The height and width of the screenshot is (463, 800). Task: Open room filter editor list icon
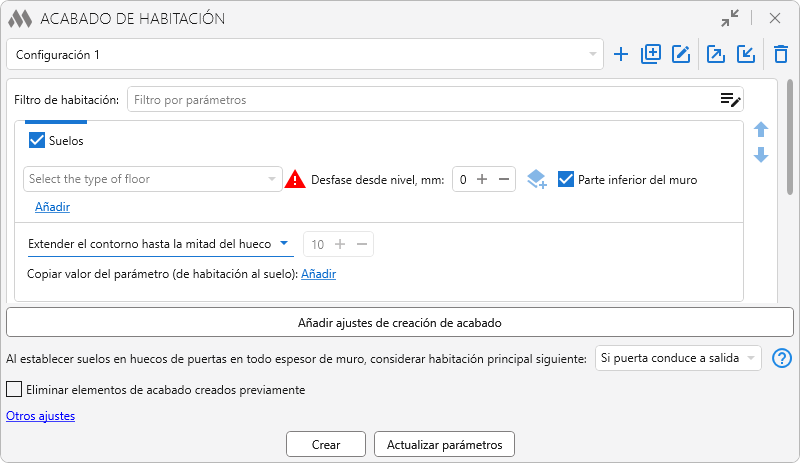pyautogui.click(x=730, y=99)
